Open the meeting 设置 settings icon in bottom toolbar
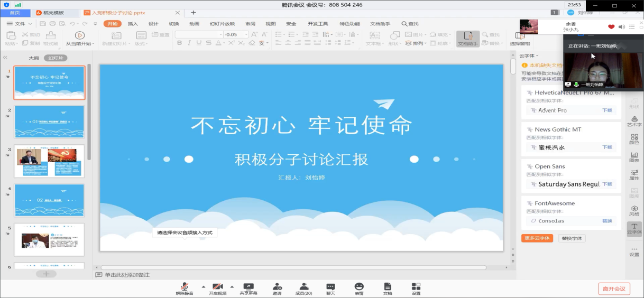 [416, 288]
